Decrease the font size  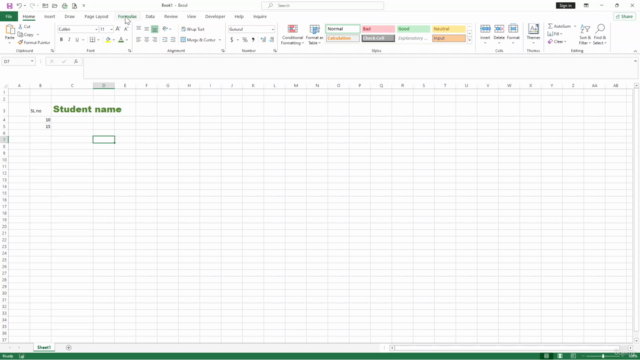click(126, 29)
